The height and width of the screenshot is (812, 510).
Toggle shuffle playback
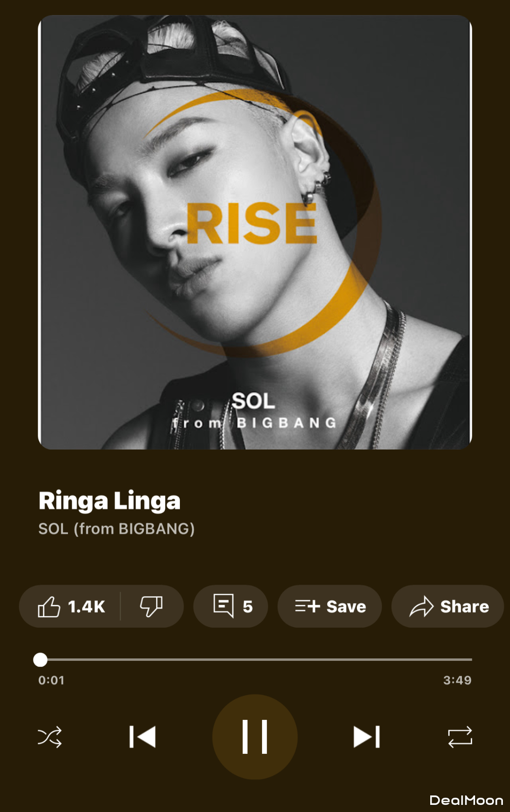50,737
